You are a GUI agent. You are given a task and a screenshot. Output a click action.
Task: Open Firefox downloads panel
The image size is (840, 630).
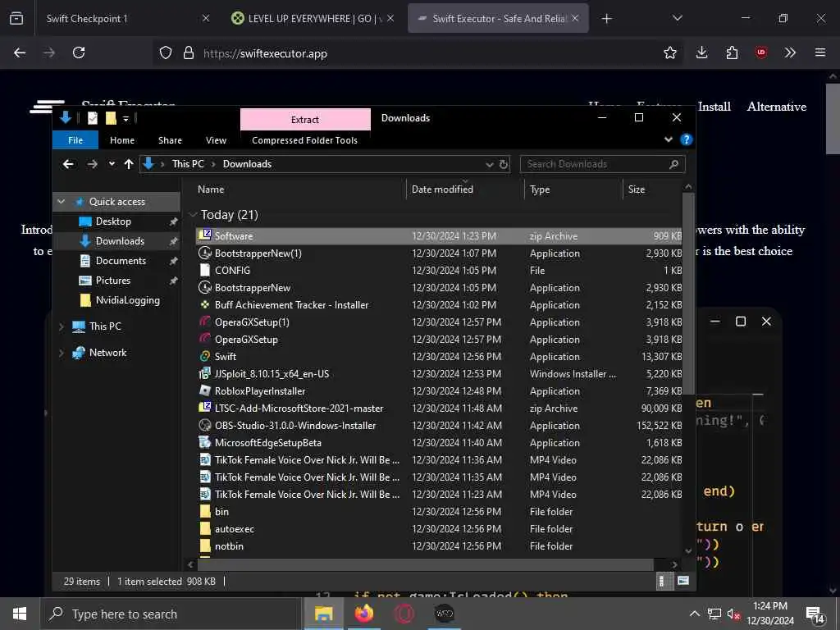point(702,52)
